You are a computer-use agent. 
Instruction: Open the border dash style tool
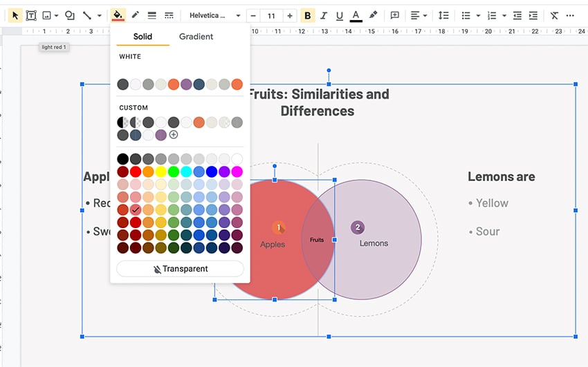click(x=169, y=15)
